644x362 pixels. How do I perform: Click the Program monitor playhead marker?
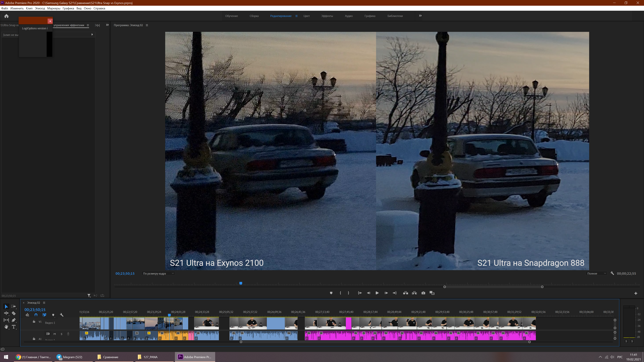[241, 283]
